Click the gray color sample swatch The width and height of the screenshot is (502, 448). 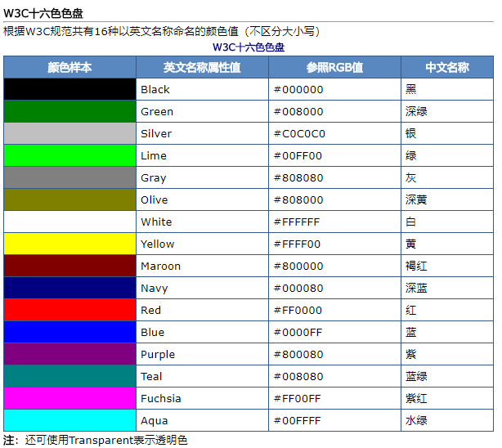pyautogui.click(x=70, y=177)
